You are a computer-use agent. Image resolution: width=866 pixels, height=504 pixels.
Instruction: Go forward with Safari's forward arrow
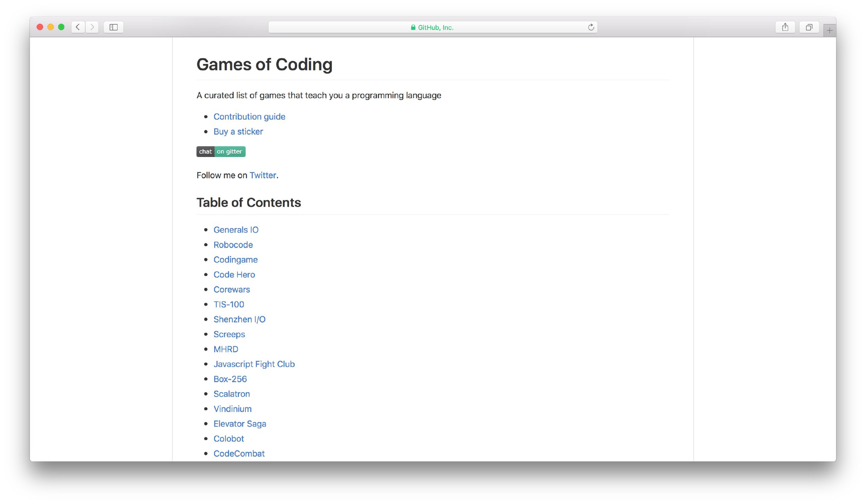[92, 27]
